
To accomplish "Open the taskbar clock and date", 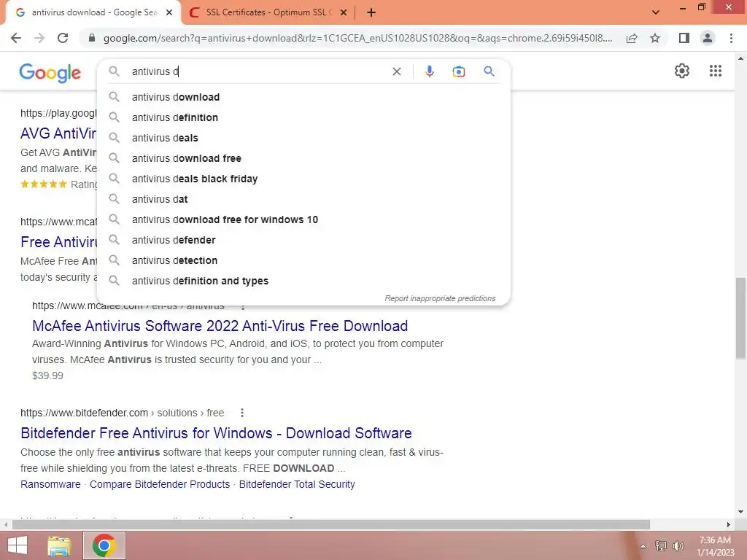I will pyautogui.click(x=715, y=546).
